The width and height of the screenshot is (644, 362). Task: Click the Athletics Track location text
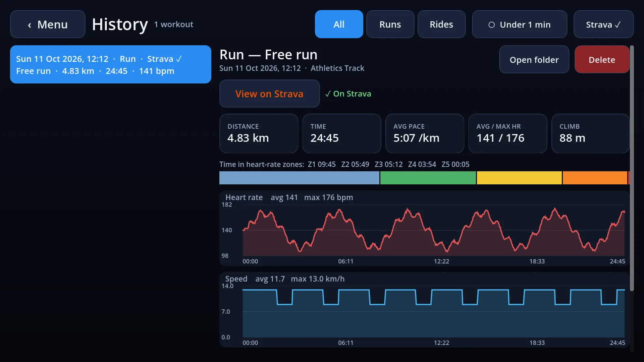pyautogui.click(x=337, y=68)
